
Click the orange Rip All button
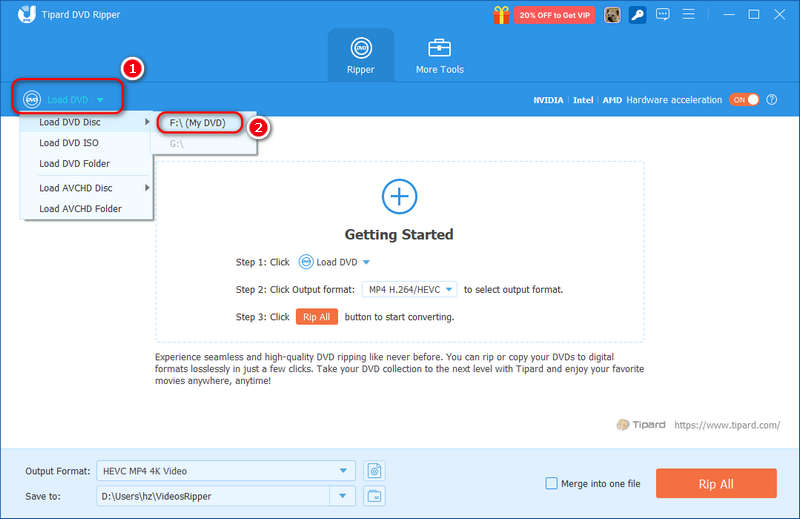715,484
